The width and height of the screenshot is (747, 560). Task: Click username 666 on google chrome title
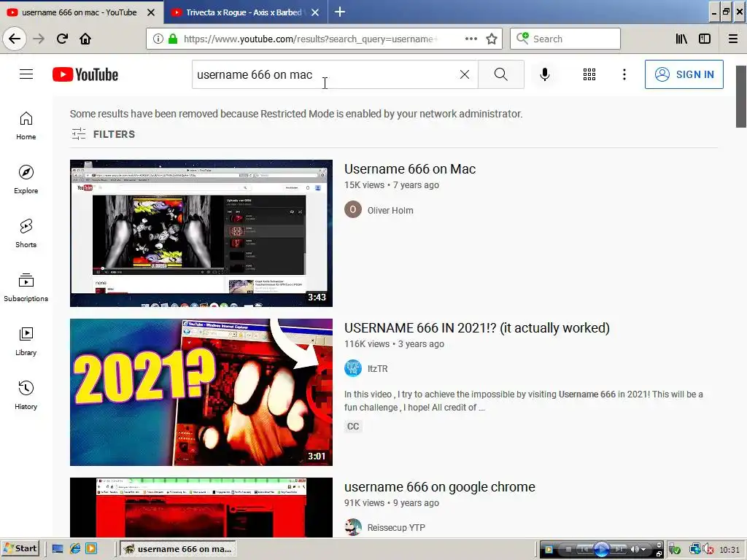439,487
